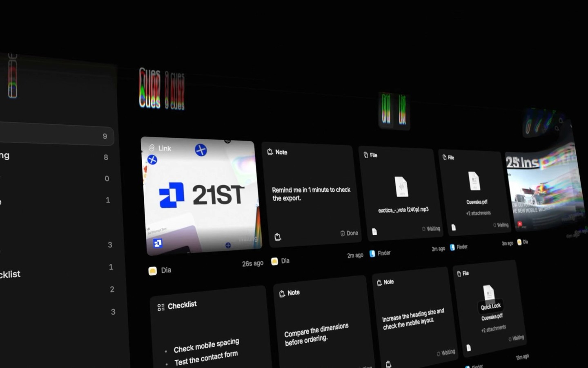Click the Waiting status on the exotica mp3 card

(431, 229)
